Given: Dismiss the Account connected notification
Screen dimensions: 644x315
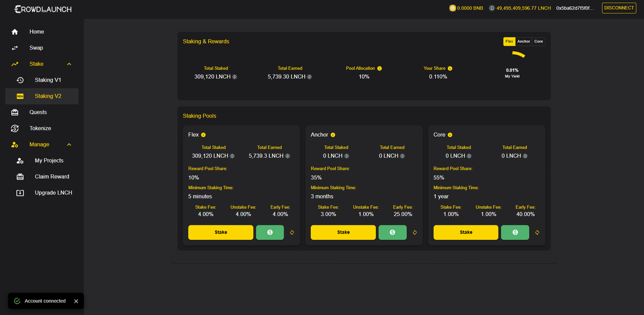Looking at the screenshot, I should click(76, 301).
